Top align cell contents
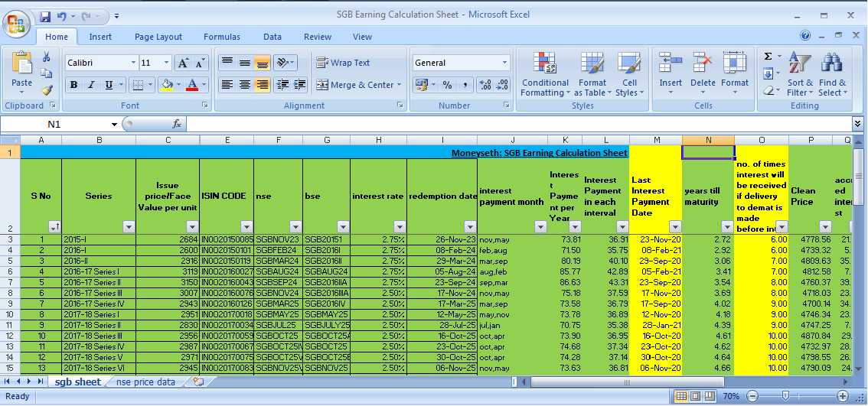Viewport: 868px width, 406px height. pyautogui.click(x=227, y=63)
